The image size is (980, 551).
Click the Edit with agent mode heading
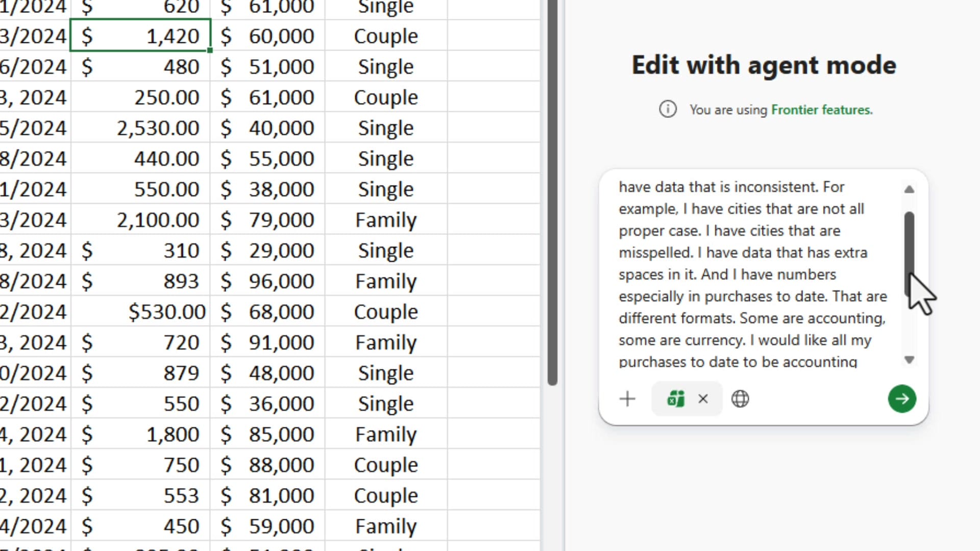[763, 65]
